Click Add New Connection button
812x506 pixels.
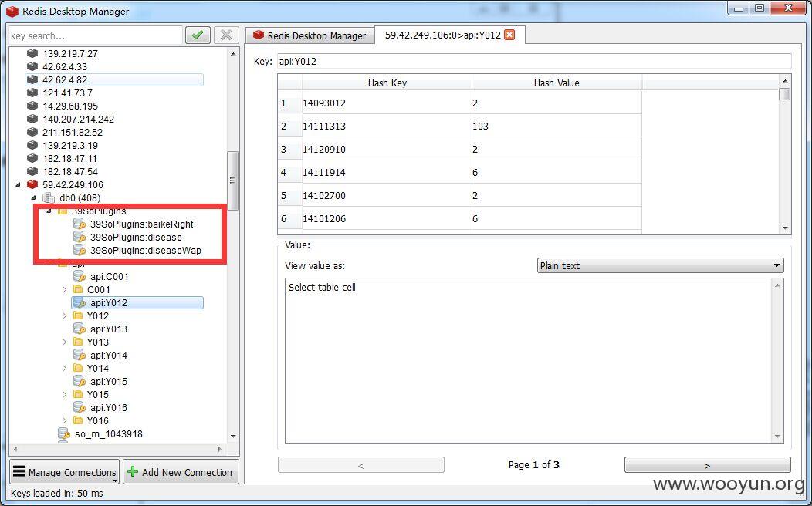181,472
